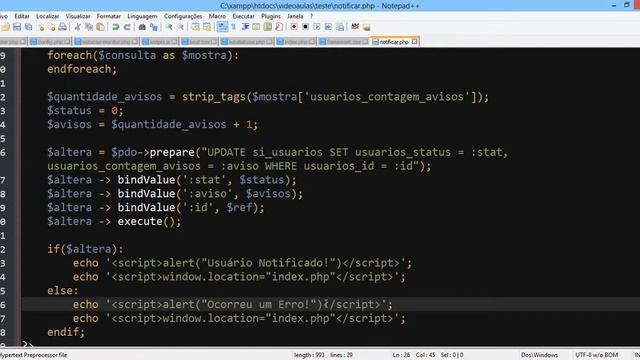This screenshot has width=640, height=360.
Task: Zoom in using the toolbar magnifier
Action: click(x=169, y=27)
